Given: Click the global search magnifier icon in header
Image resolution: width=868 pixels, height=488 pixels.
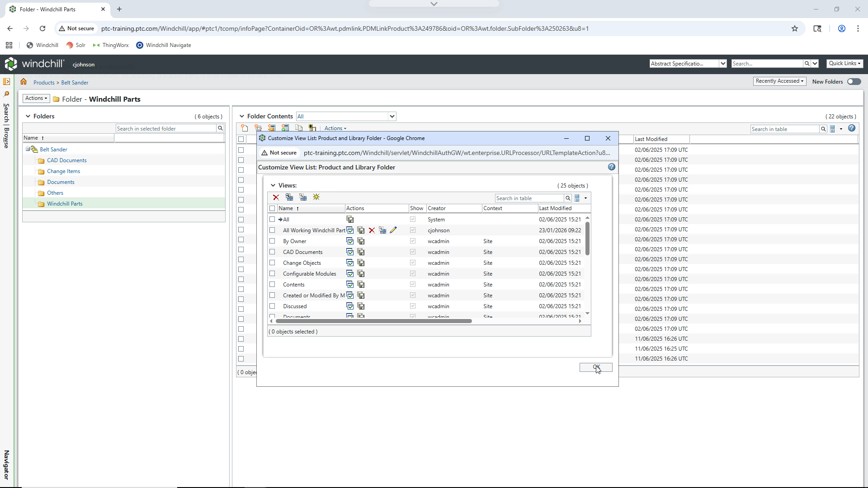Looking at the screenshot, I should tap(807, 64).
